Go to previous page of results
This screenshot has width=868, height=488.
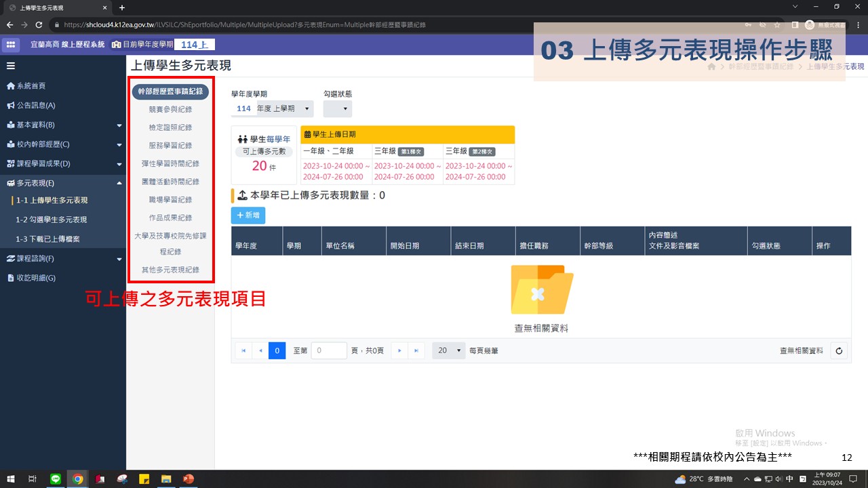pos(260,350)
